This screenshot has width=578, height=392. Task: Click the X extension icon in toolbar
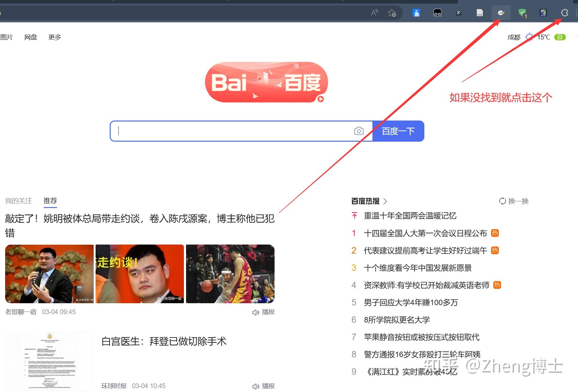[x=459, y=13]
